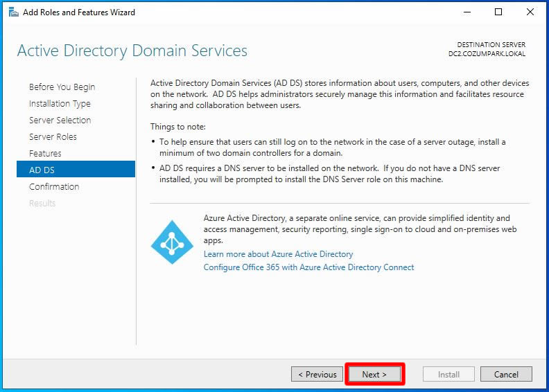Viewport: 549px width, 392px height.
Task: Open Configure Office 365 with Azure AD Connect link
Action: 308,267
